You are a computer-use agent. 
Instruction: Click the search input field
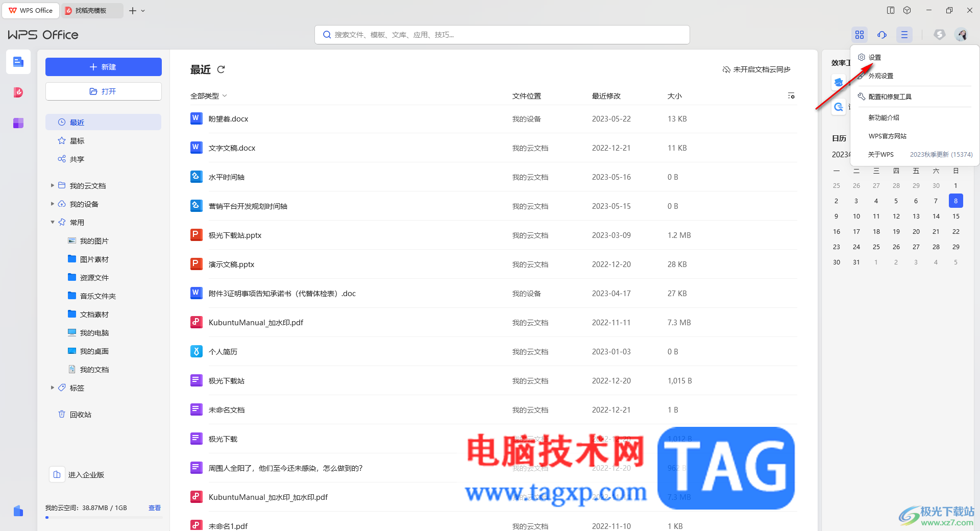502,35
